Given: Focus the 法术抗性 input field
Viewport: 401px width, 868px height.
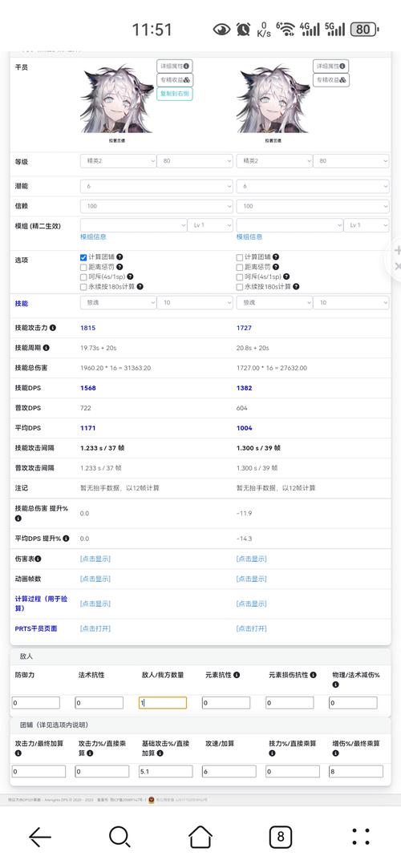Looking at the screenshot, I should pos(99,703).
